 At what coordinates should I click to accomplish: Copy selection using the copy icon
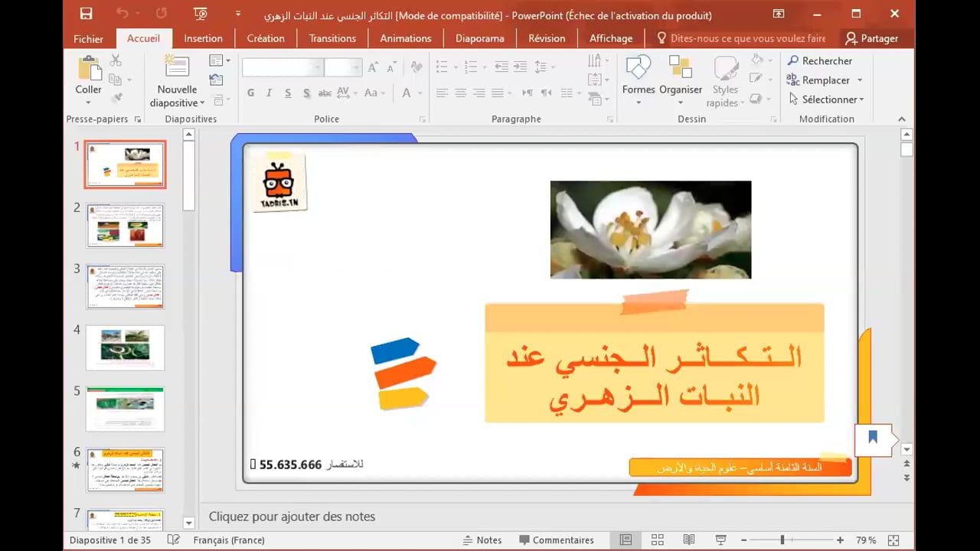coord(116,80)
